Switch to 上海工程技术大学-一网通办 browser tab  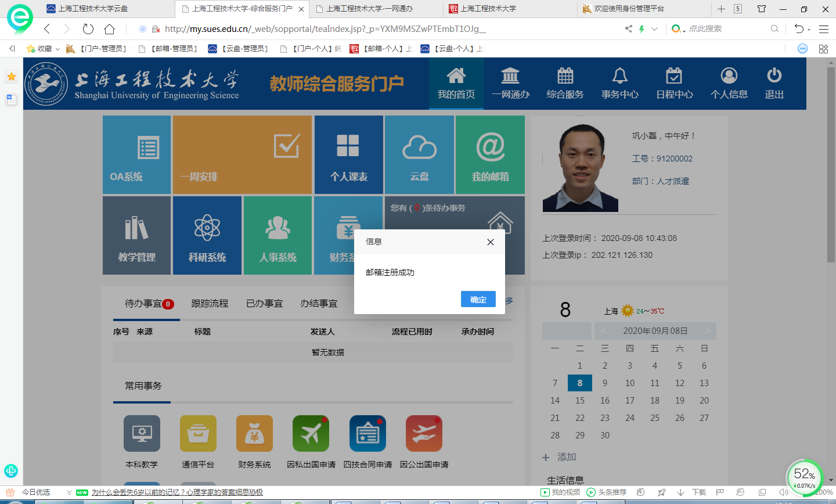pyautogui.click(x=376, y=9)
